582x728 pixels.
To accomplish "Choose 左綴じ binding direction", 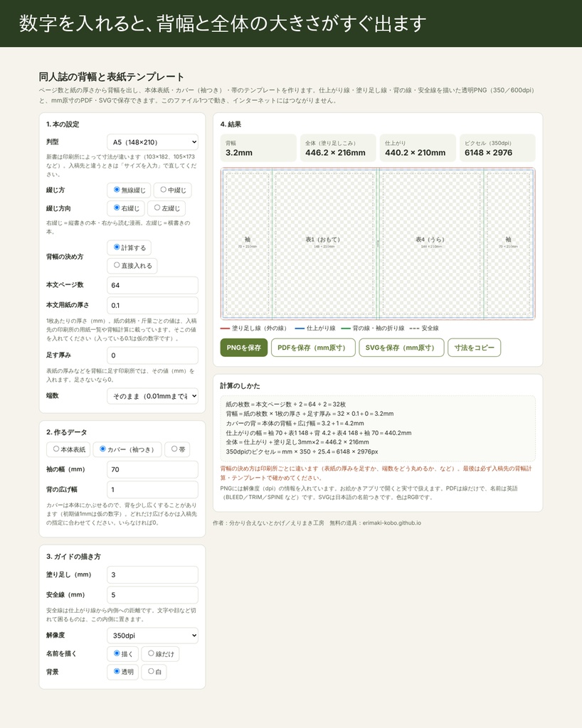I will pyautogui.click(x=166, y=208).
